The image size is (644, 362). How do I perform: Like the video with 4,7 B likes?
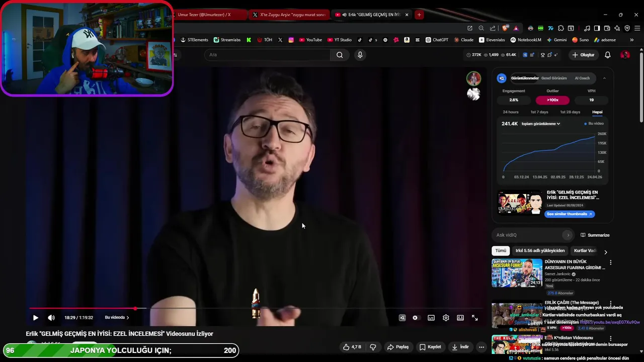click(352, 347)
